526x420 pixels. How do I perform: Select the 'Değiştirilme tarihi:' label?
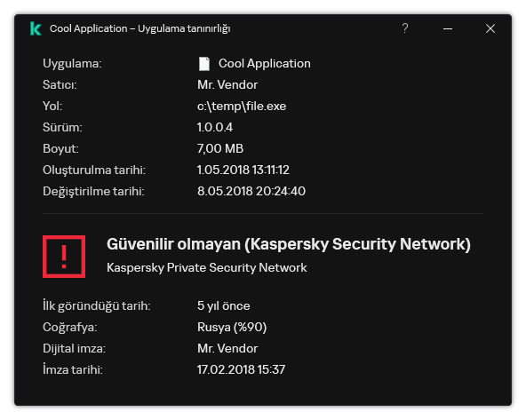pos(93,192)
